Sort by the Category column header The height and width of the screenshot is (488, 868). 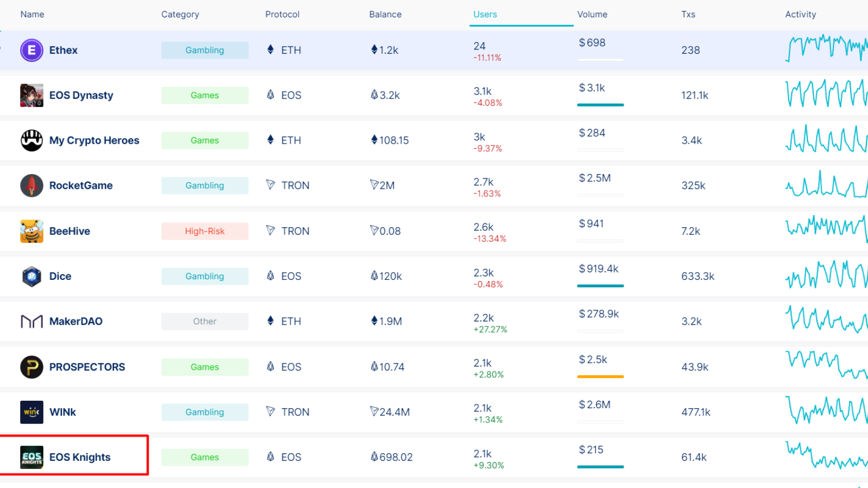[180, 15]
